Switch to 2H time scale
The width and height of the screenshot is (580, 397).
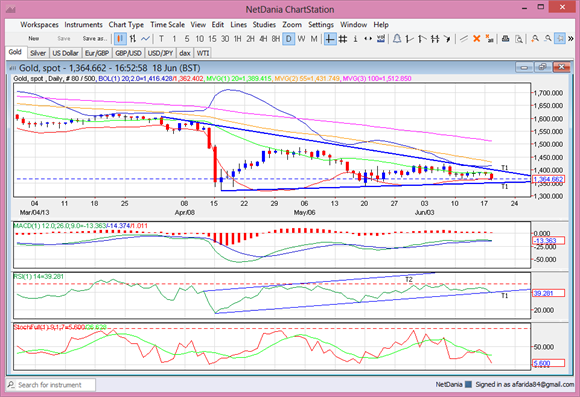(x=250, y=38)
